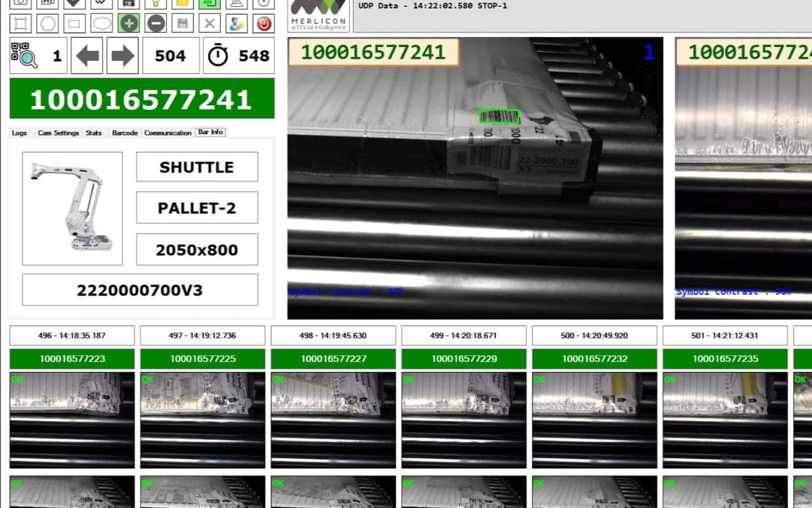This screenshot has height=508, width=812.
Task: Click the second camera view on the right
Action: [743, 178]
